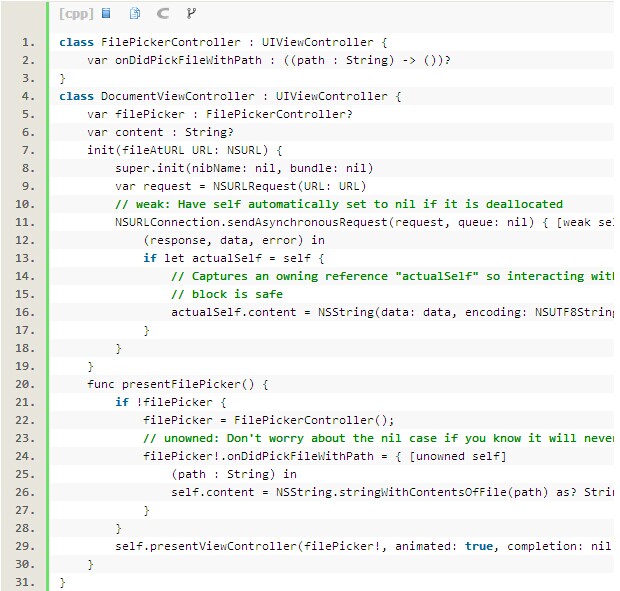
Task: Click the DocumentViewController class declaration line
Action: 229,96
